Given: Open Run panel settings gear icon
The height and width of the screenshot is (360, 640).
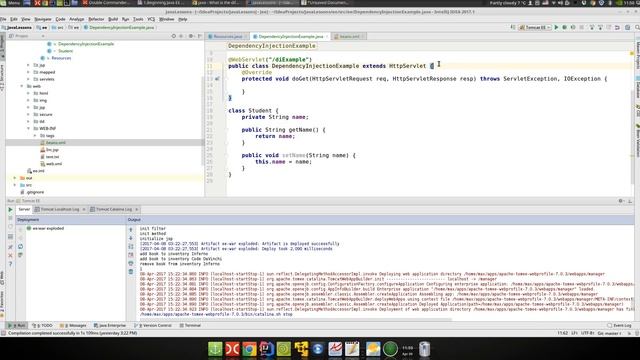Looking at the screenshot, I should coord(621,201).
